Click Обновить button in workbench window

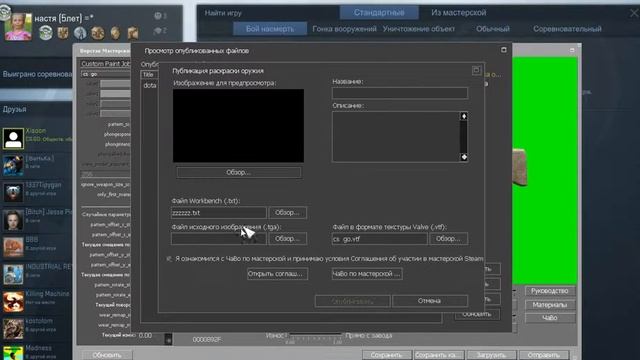[x=107, y=355]
